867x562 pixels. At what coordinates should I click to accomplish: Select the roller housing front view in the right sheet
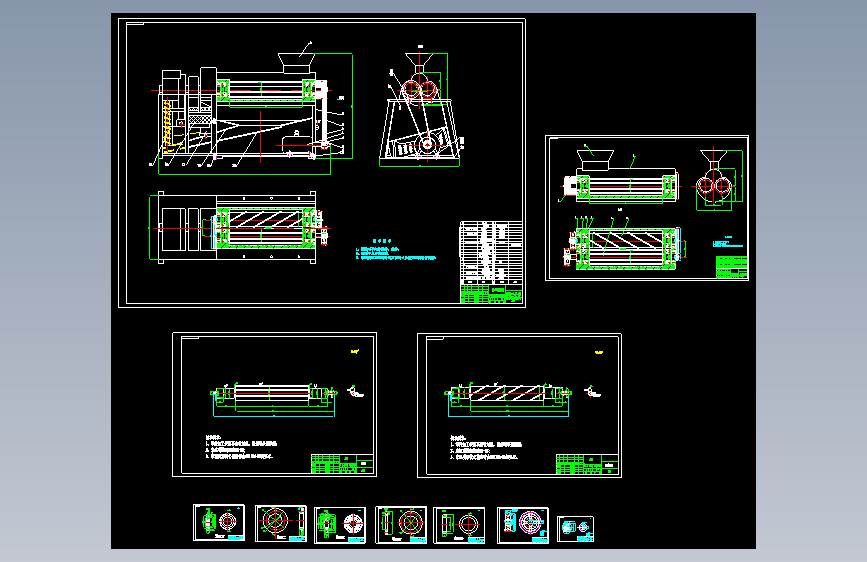(620, 174)
